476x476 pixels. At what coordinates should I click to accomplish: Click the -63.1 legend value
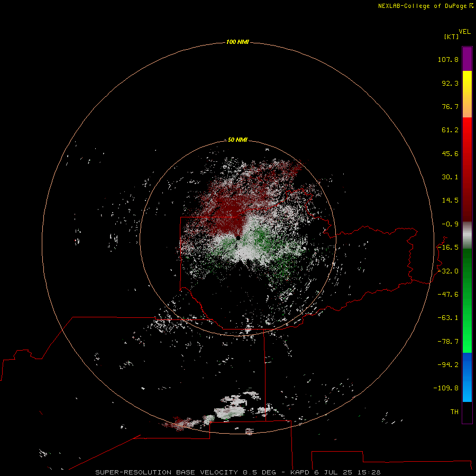coord(448,318)
